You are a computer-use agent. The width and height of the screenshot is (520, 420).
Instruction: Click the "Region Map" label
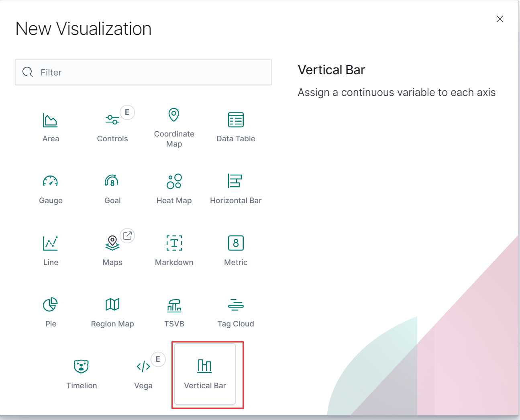(112, 324)
